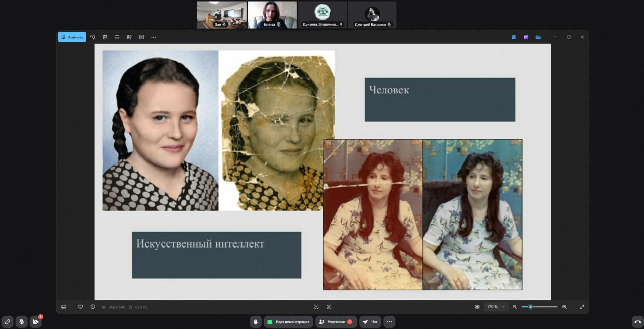The height and width of the screenshot is (329, 644).
Task: Toggle microphone mute in call controls
Action: click(x=21, y=322)
